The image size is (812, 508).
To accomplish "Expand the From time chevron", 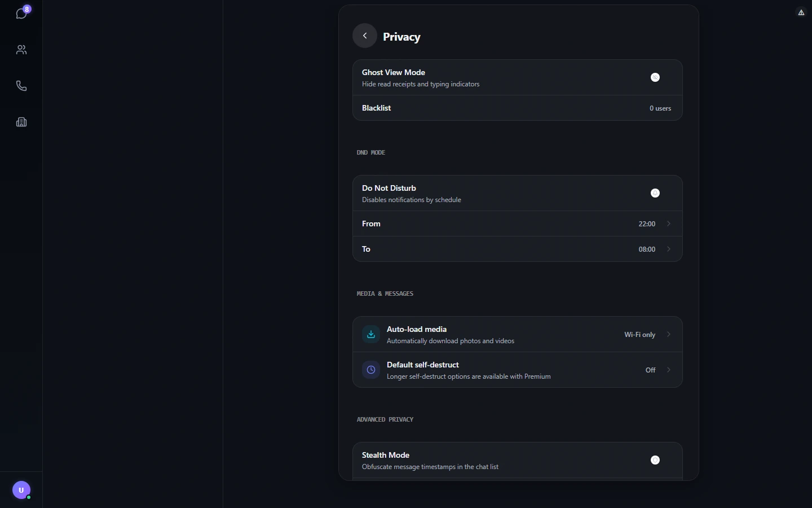I will click(x=669, y=224).
